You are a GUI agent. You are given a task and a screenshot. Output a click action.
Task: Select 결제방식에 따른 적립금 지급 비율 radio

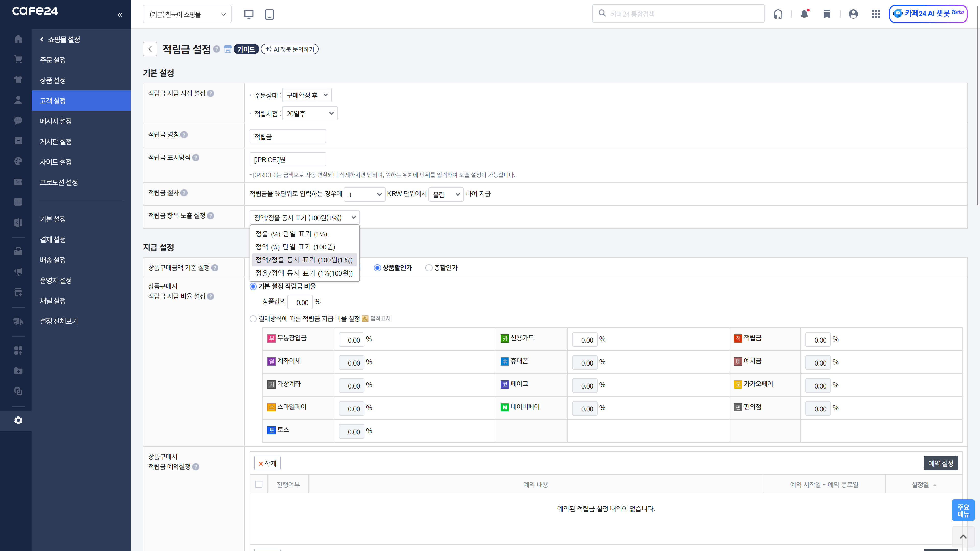click(x=253, y=319)
